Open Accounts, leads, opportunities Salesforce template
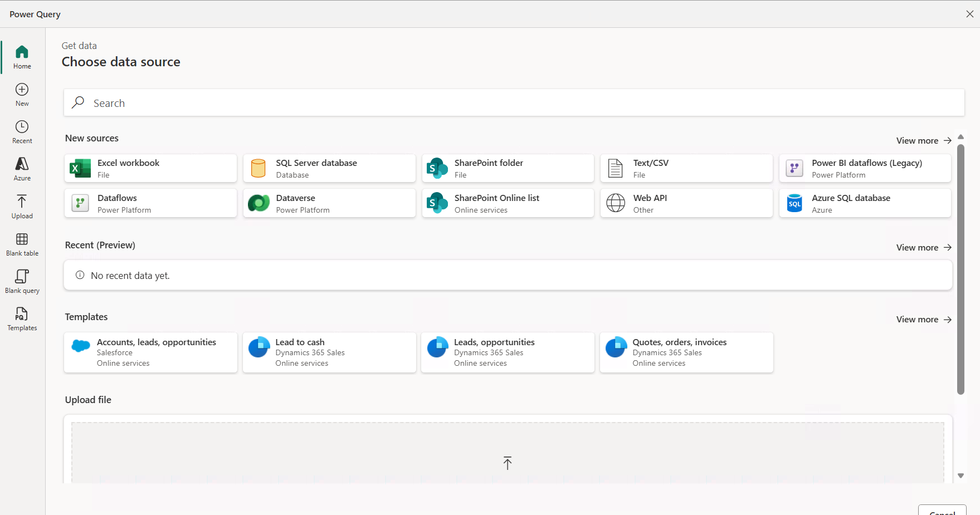 [x=150, y=352]
